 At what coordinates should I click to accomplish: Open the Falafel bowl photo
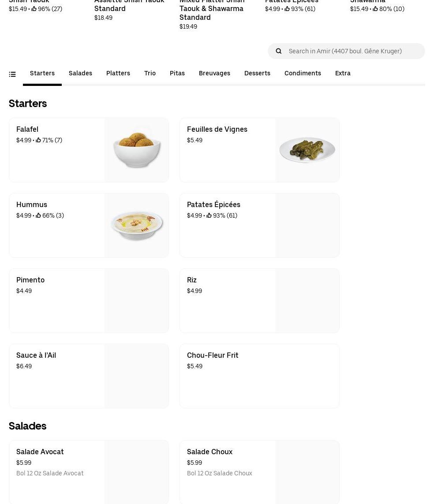point(137,150)
